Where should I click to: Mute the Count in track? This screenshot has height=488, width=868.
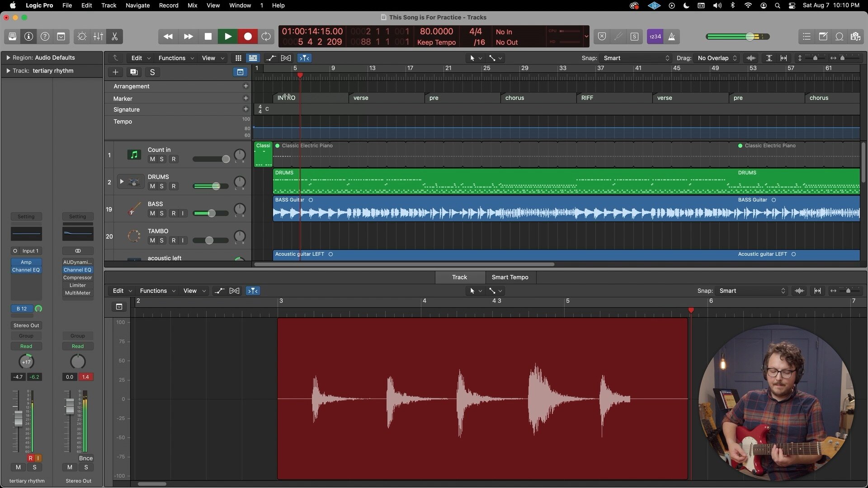152,159
